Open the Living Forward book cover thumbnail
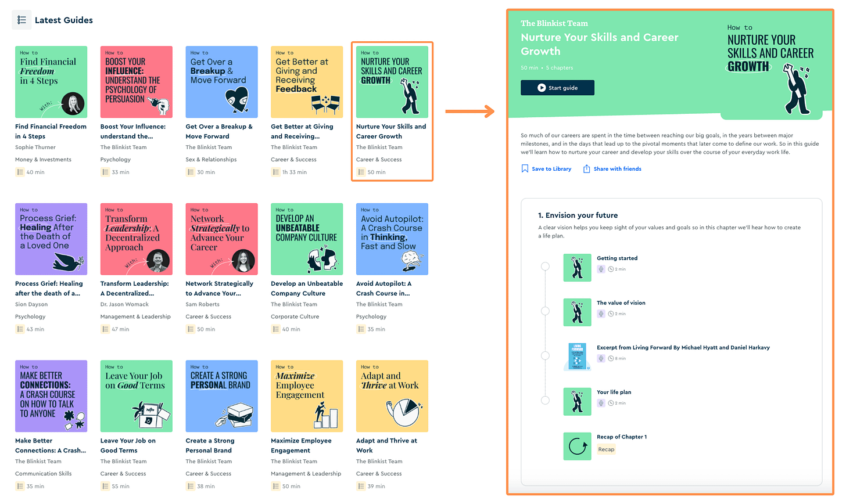The height and width of the screenshot is (504, 846). coord(577,357)
